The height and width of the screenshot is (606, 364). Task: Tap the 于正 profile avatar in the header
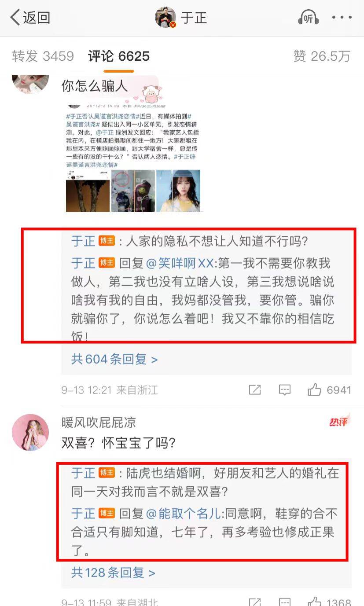click(165, 18)
